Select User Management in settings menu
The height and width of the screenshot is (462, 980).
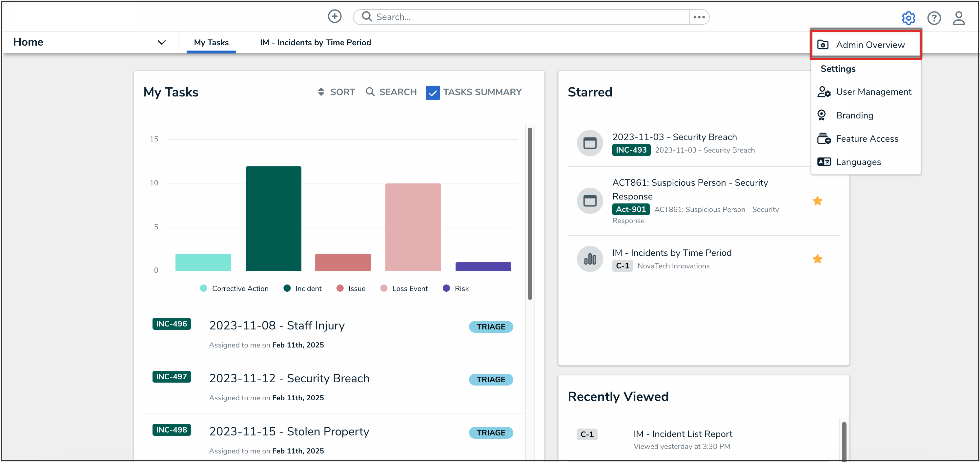874,92
